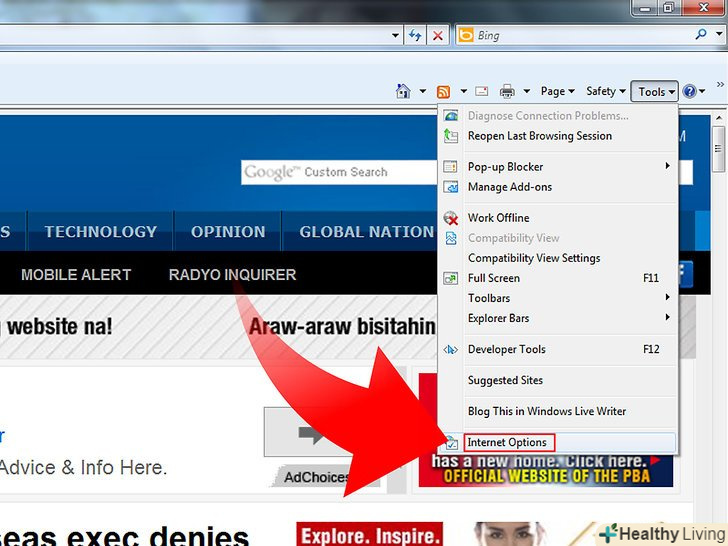
Task: Expand the RSS feeds dropdown arrow
Action: tap(463, 91)
